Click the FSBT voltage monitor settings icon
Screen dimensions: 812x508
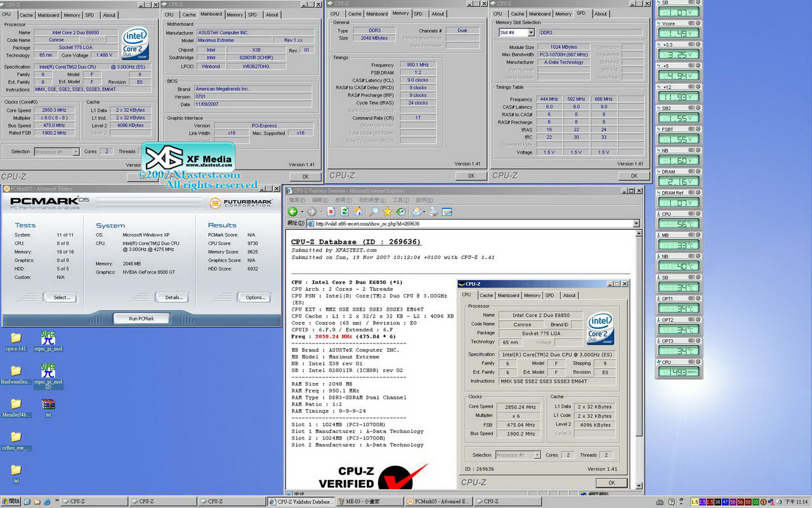(x=691, y=129)
